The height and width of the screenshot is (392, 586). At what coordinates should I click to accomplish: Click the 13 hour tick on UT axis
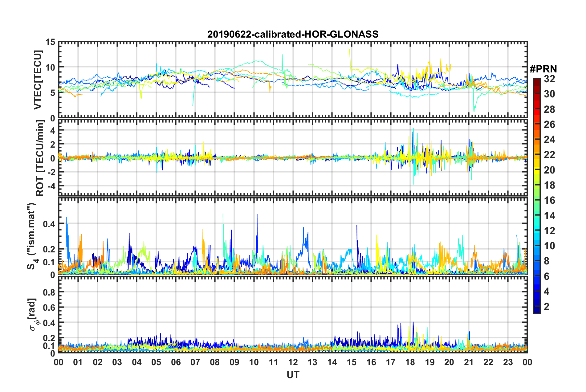coord(312,362)
